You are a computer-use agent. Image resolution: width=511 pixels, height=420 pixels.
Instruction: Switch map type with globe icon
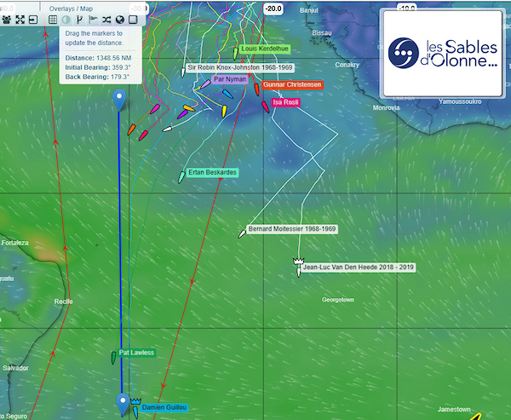click(119, 20)
